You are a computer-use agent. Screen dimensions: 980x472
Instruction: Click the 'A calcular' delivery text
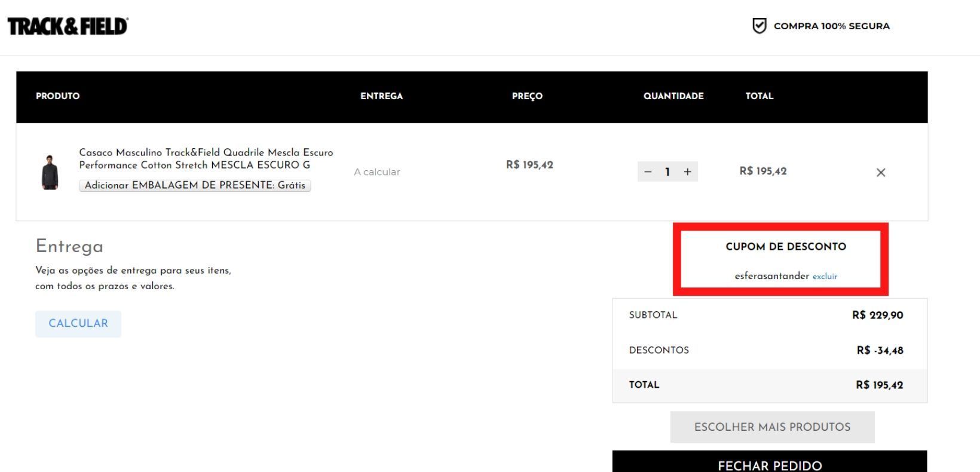point(377,172)
